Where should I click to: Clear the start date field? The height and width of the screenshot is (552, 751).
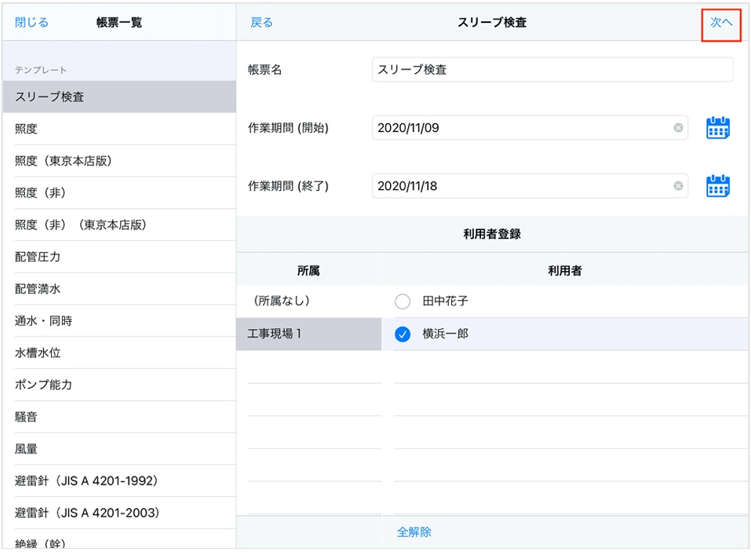pos(678,128)
